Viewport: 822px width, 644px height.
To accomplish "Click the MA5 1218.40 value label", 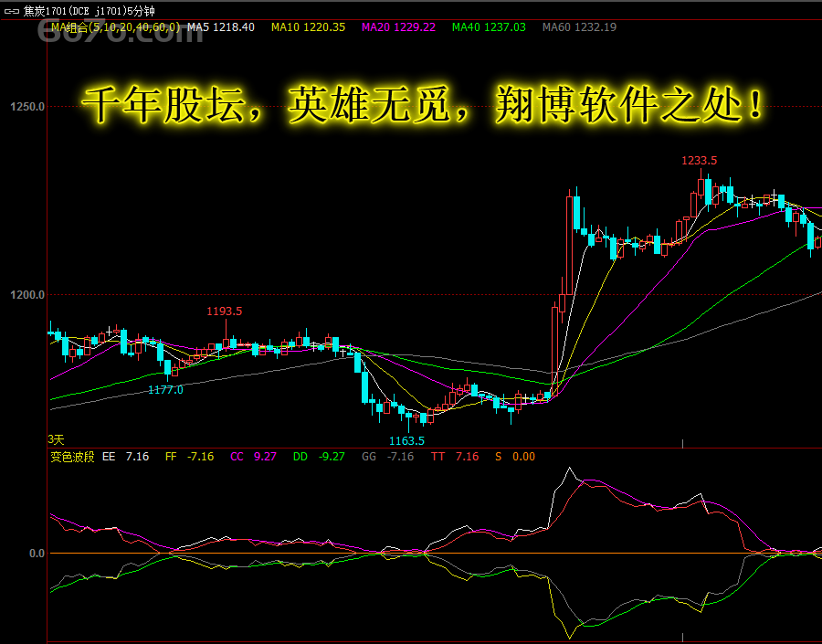I will [x=221, y=27].
